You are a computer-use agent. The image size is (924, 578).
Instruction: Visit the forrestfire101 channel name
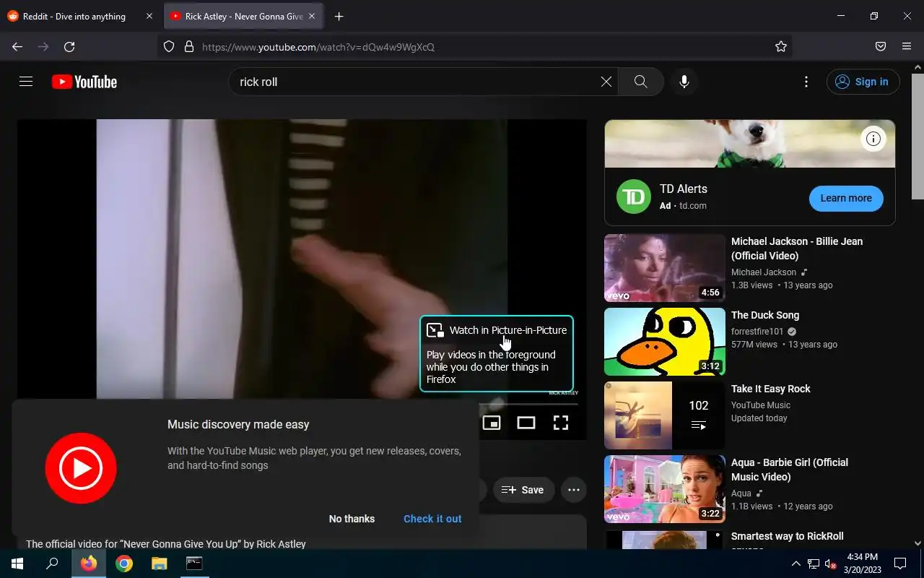(x=757, y=332)
